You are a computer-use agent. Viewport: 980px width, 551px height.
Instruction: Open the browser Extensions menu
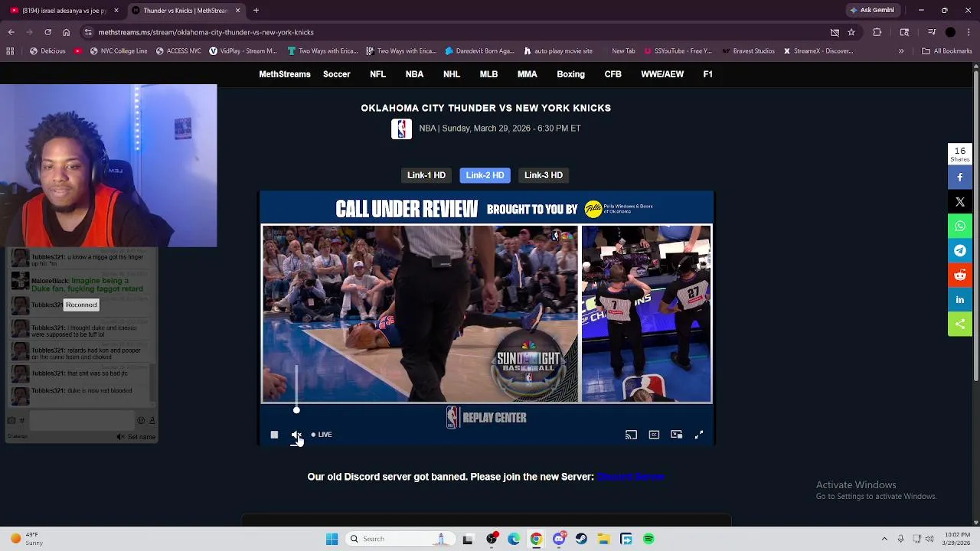pyautogui.click(x=877, y=32)
